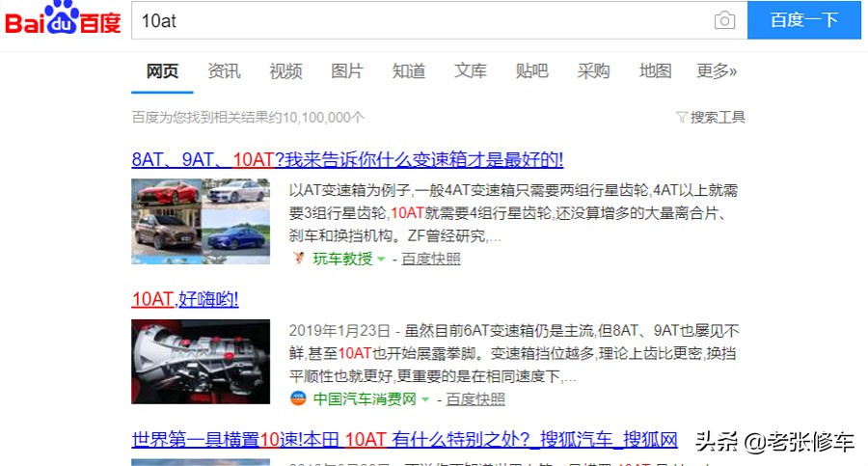This screenshot has height=466, width=868.
Task: Click the funnel icon beside 搜索工具
Action: 682,117
